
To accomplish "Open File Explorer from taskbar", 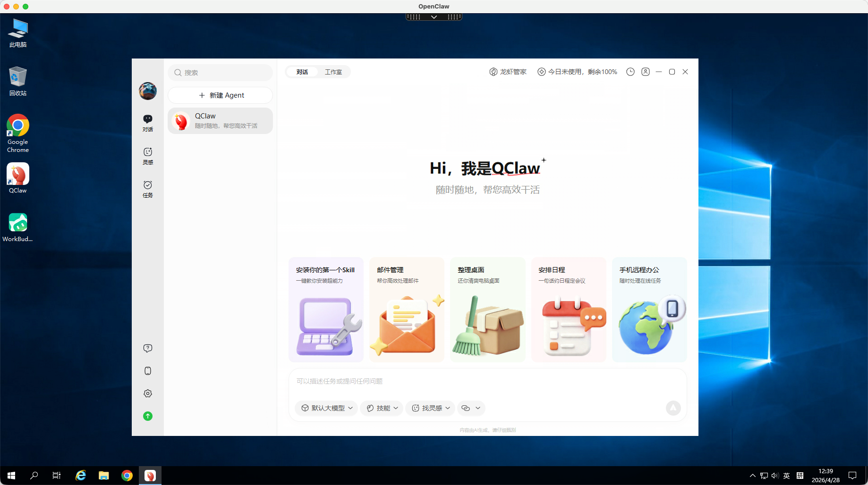I will 104,476.
